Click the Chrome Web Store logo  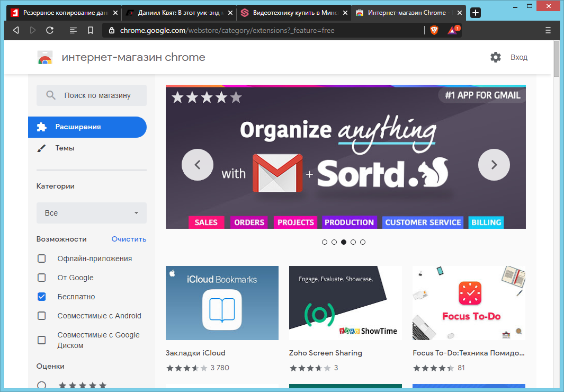point(45,58)
